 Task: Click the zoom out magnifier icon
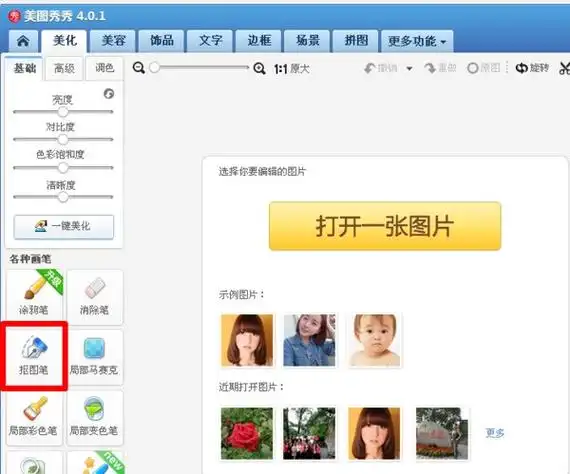point(139,68)
